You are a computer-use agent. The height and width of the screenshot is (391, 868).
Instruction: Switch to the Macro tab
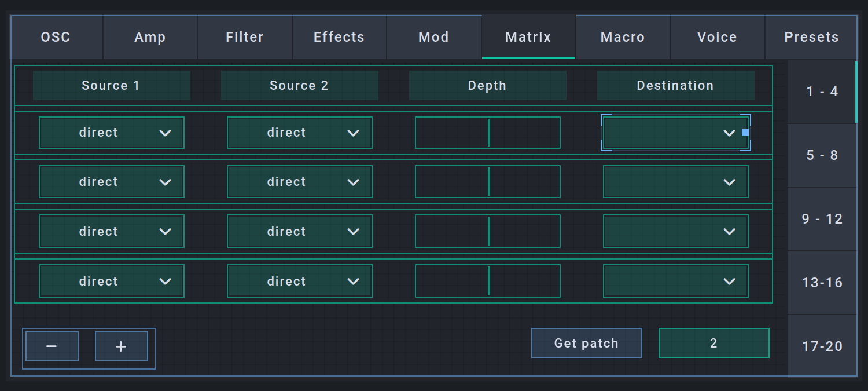point(623,37)
